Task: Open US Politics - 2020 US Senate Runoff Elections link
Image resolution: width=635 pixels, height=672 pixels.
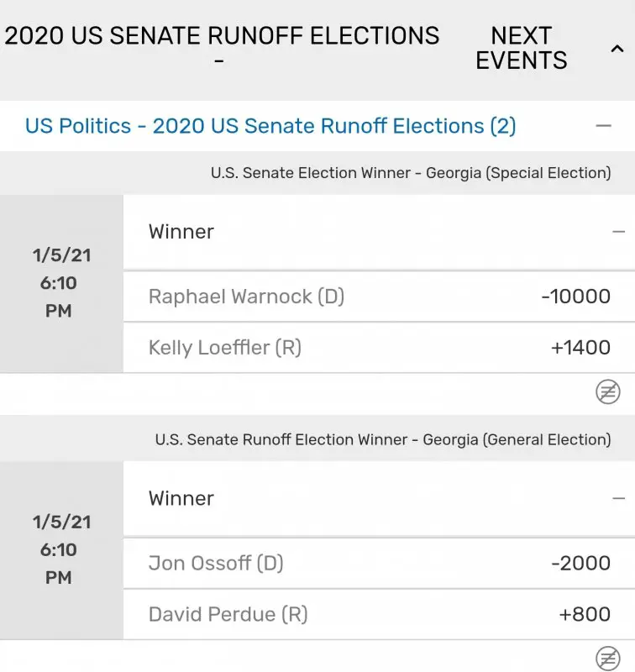Action: (270, 126)
